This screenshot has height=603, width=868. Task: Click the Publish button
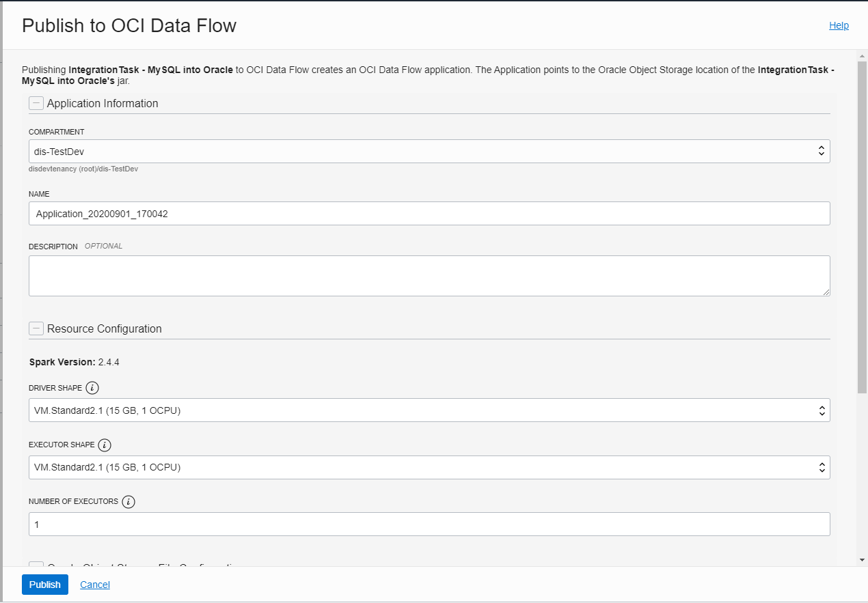(x=44, y=585)
